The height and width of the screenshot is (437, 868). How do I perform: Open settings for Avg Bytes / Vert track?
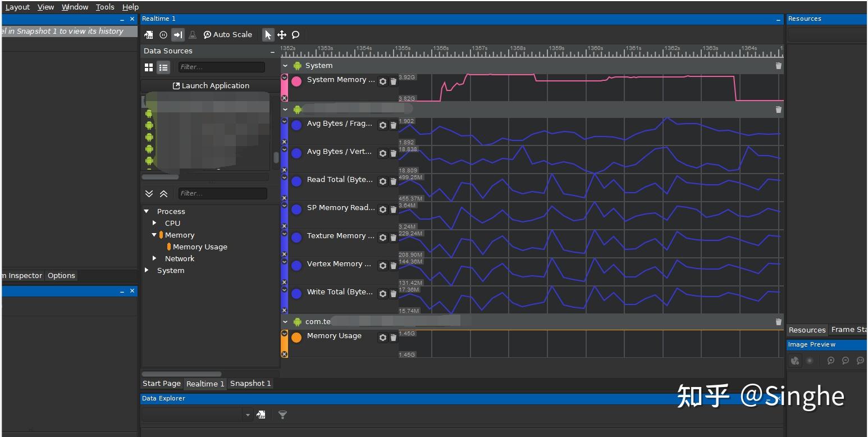(x=383, y=153)
